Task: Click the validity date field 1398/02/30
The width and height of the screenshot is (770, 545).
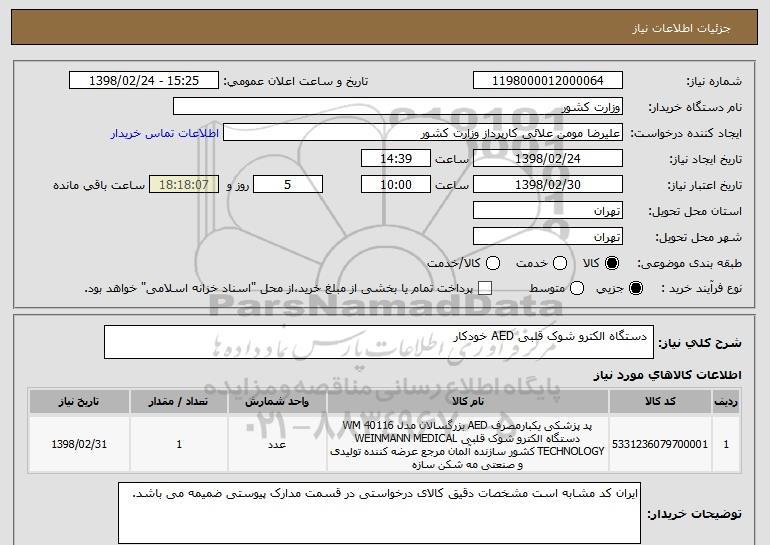Action: (548, 185)
